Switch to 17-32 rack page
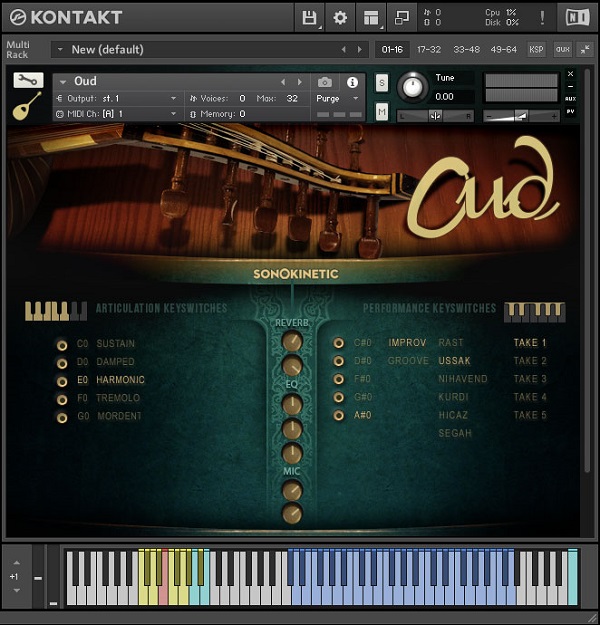Viewport: 600px width, 625px height. click(429, 49)
